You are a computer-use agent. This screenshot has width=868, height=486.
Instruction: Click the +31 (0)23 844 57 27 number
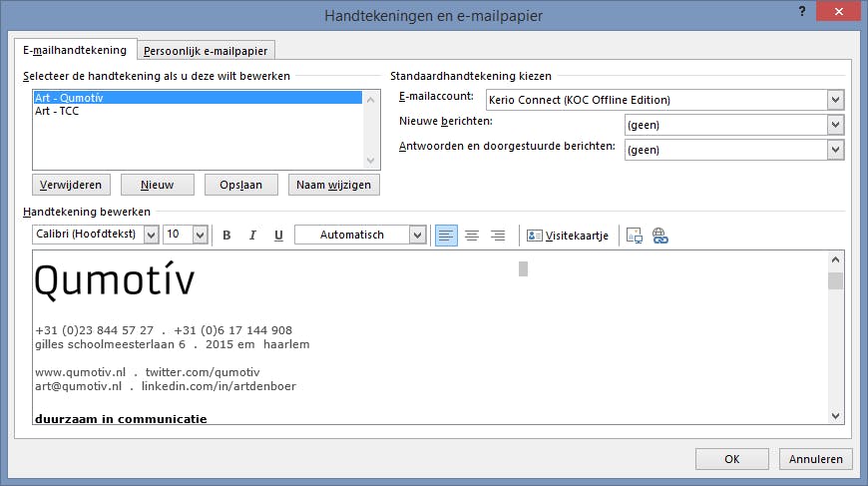coord(94,330)
